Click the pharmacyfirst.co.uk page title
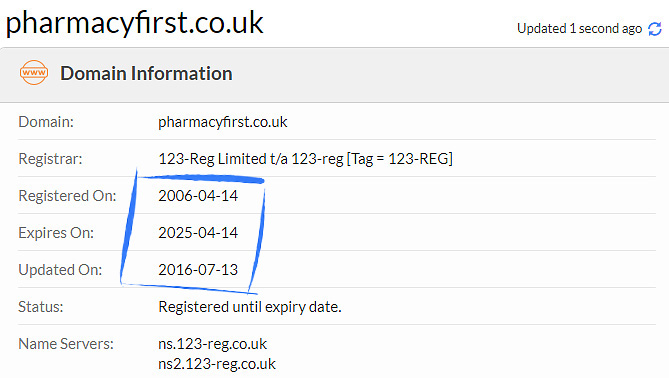 coord(134,23)
